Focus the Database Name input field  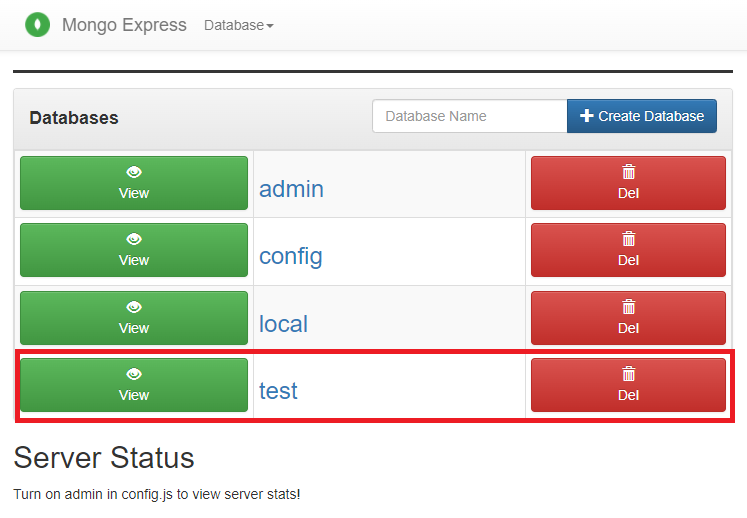(470, 116)
